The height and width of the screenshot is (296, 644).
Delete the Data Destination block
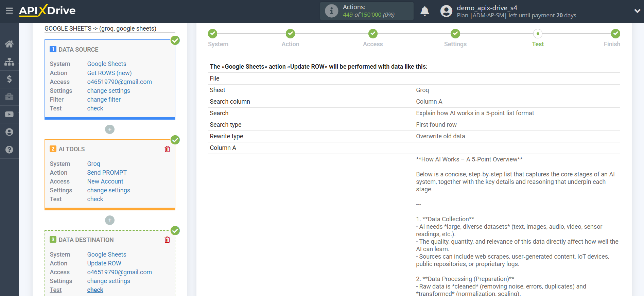[167, 240]
